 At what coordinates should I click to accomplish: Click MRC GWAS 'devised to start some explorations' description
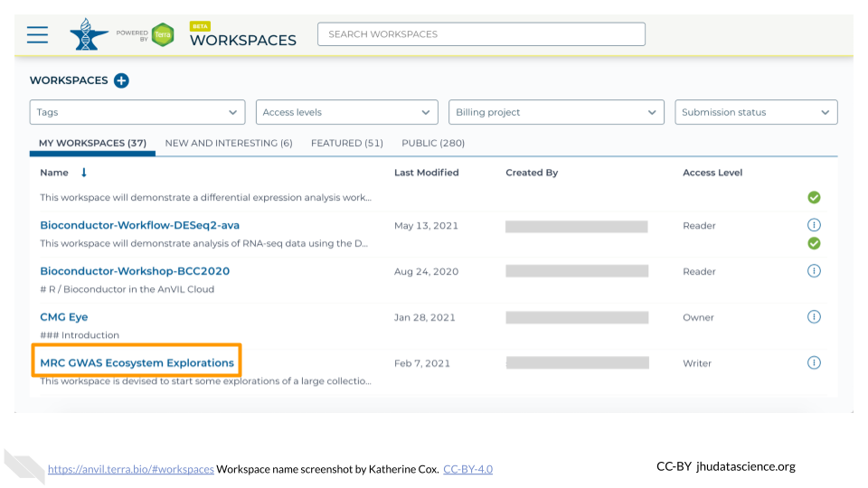tap(205, 381)
